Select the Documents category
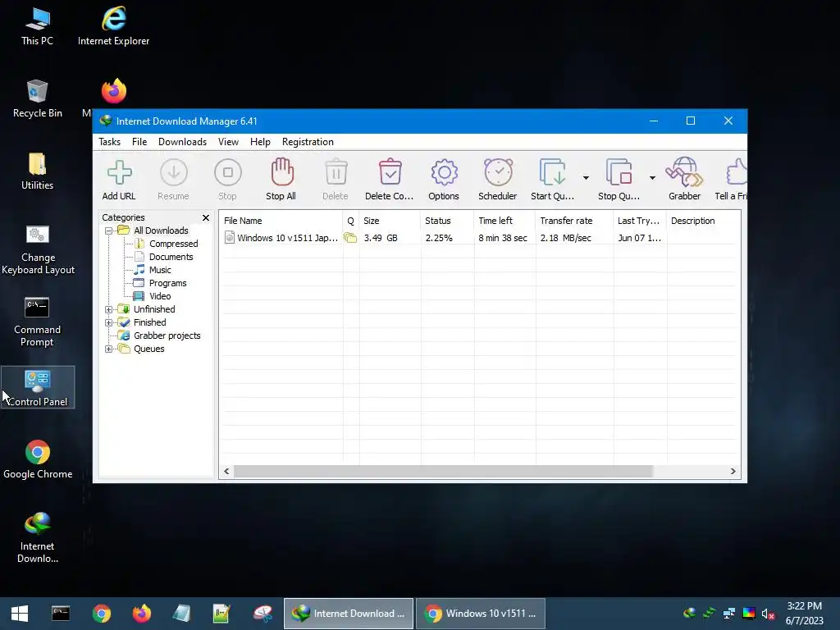 tap(171, 257)
